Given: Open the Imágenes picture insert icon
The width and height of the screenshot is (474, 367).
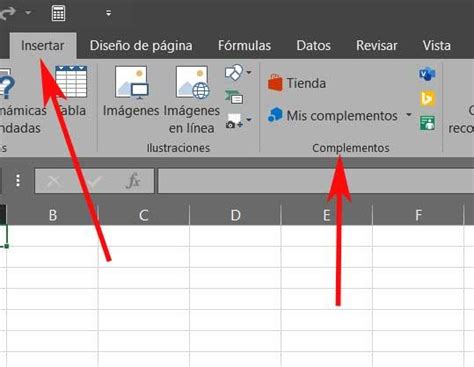Looking at the screenshot, I should click(x=132, y=82).
